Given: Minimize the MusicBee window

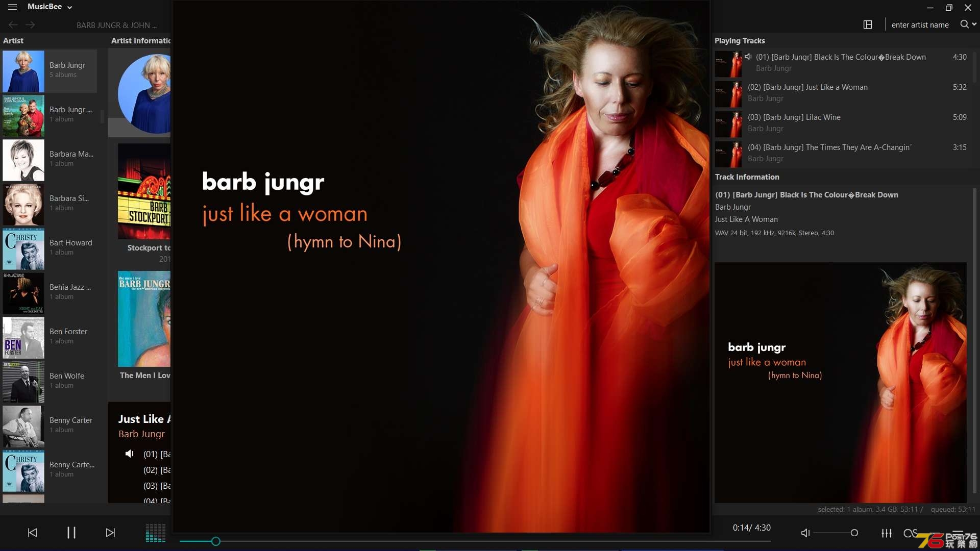Looking at the screenshot, I should pos(930,8).
